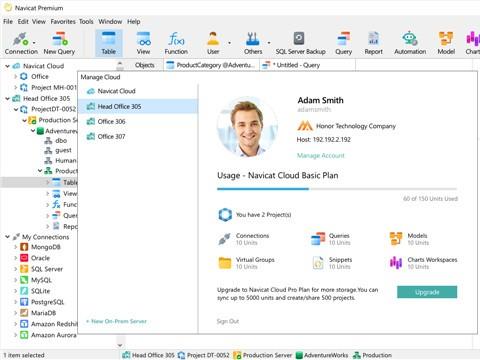Collapse the Head Office 305 node
480x360 pixels.
[7, 99]
